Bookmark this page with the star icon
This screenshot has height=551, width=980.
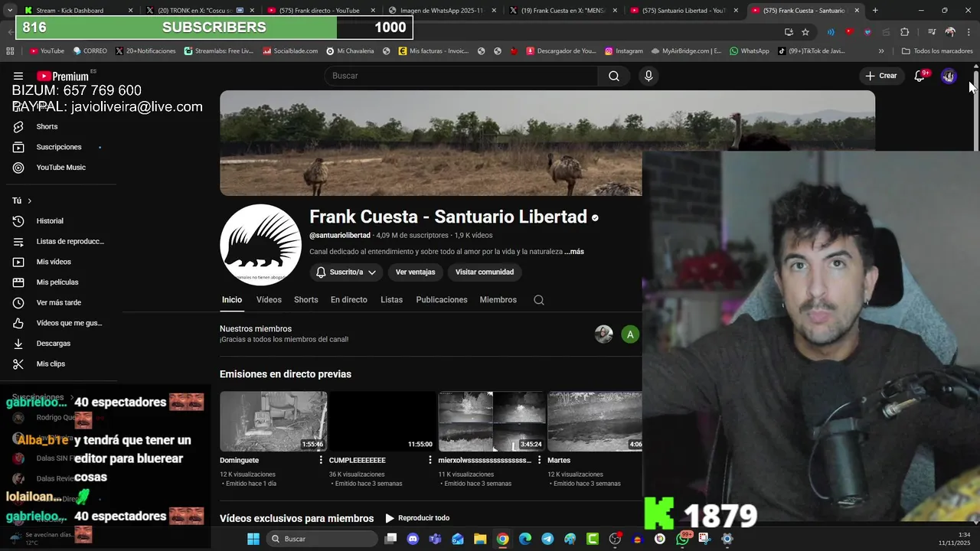(805, 32)
